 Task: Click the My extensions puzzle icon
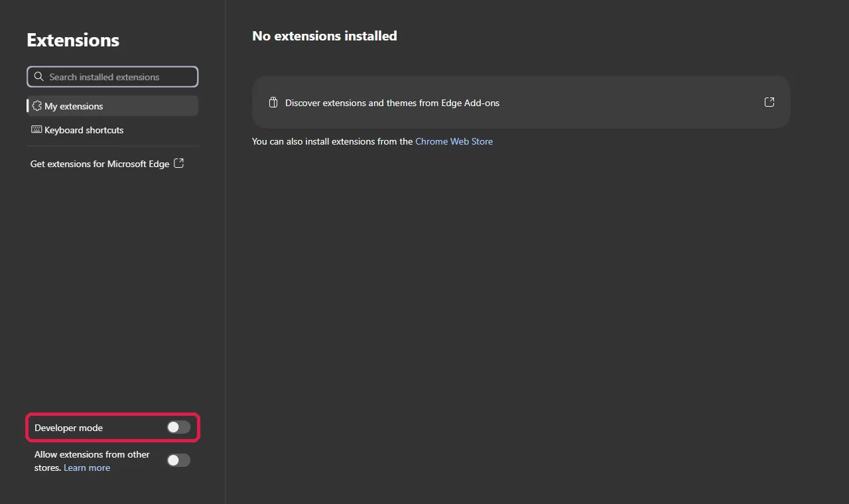(37, 106)
